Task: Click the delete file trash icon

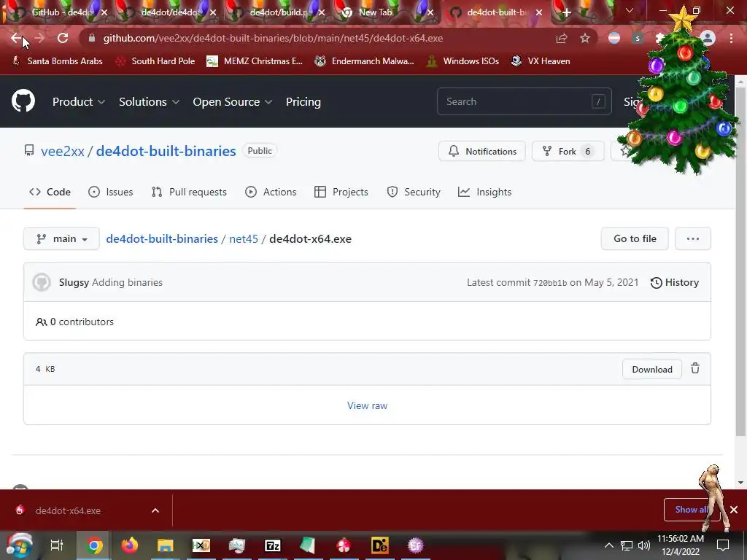Action: coord(695,368)
